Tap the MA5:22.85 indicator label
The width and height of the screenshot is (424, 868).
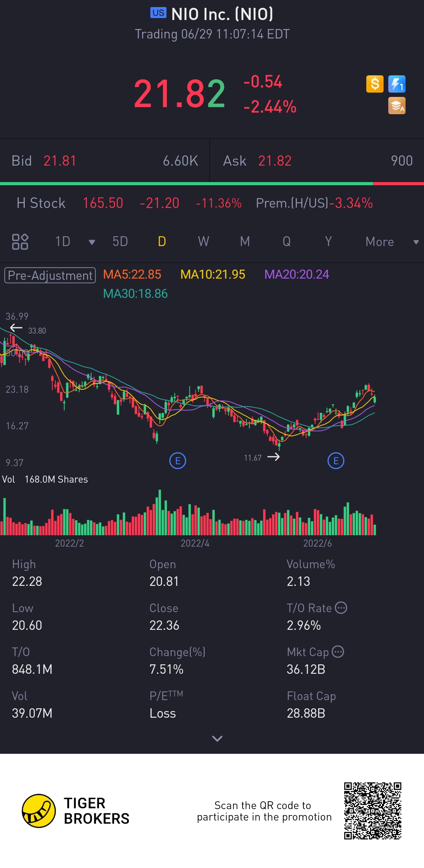tap(132, 274)
